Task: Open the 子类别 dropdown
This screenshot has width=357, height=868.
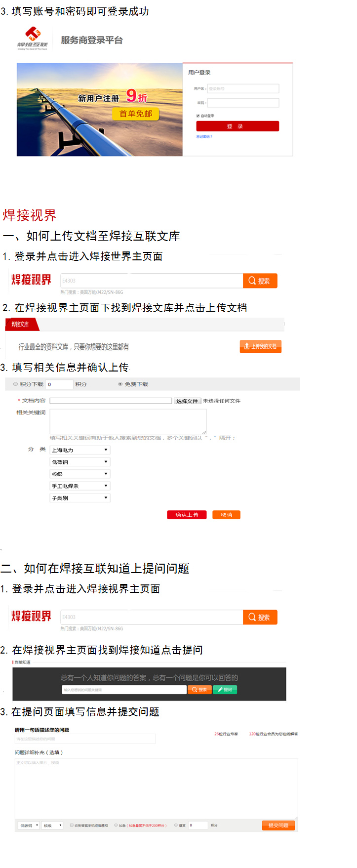Action: click(80, 498)
